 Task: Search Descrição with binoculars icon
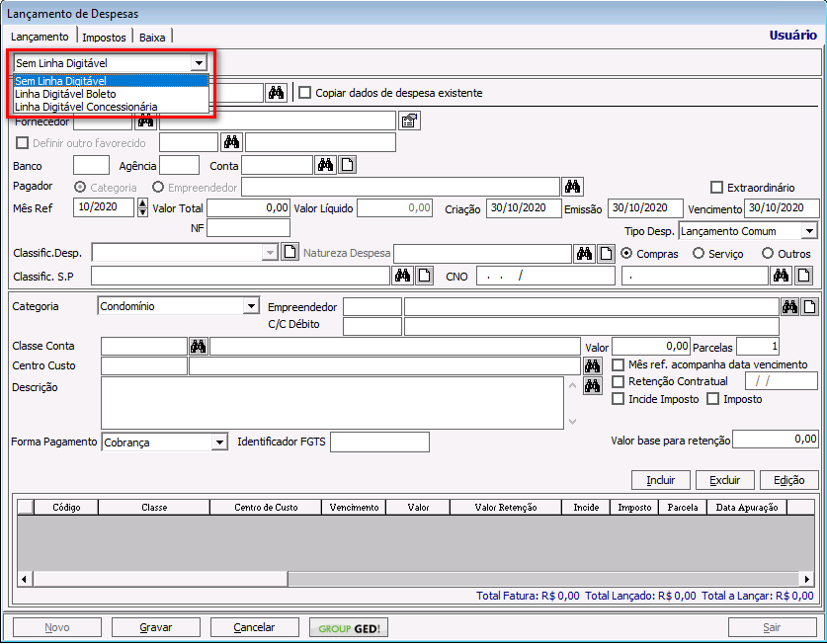pos(592,386)
